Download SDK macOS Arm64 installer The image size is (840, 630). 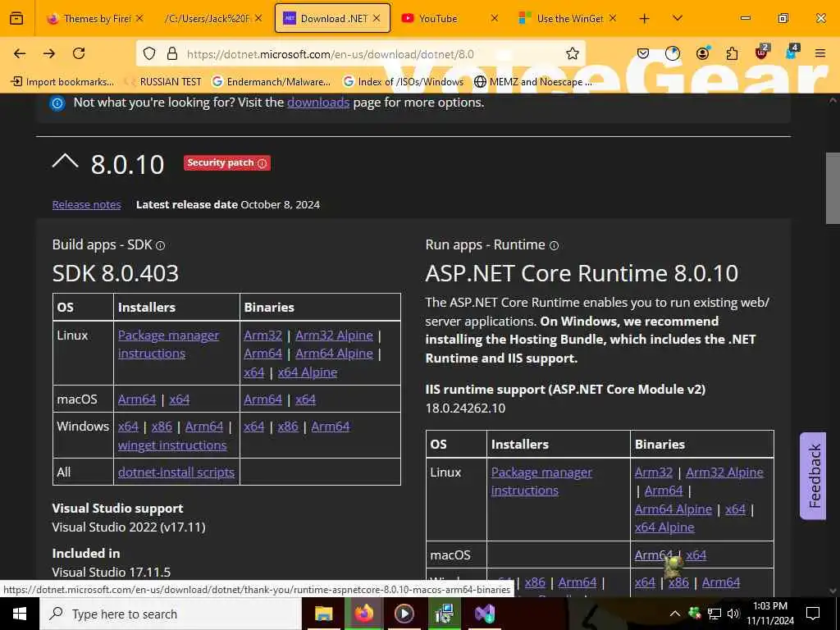point(137,399)
